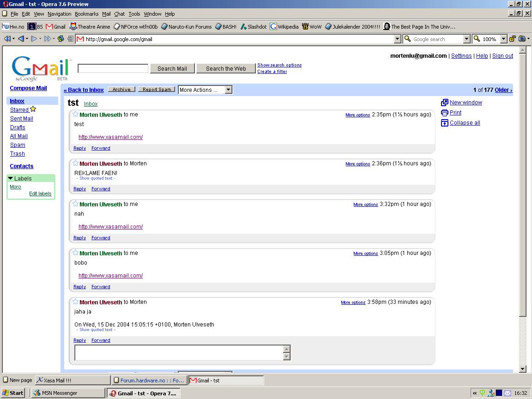The height and width of the screenshot is (399, 532).
Task: Open the Slashdot bookmark
Action: [x=254, y=26]
